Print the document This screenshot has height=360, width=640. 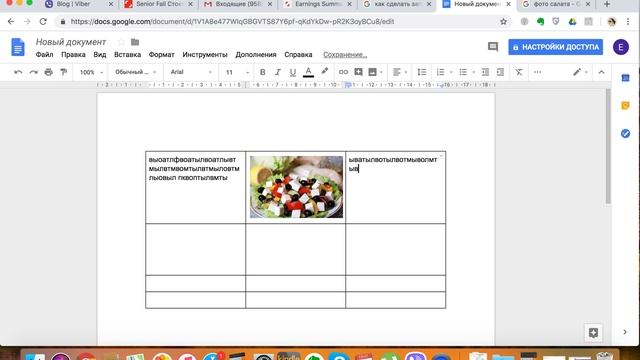tap(49, 72)
